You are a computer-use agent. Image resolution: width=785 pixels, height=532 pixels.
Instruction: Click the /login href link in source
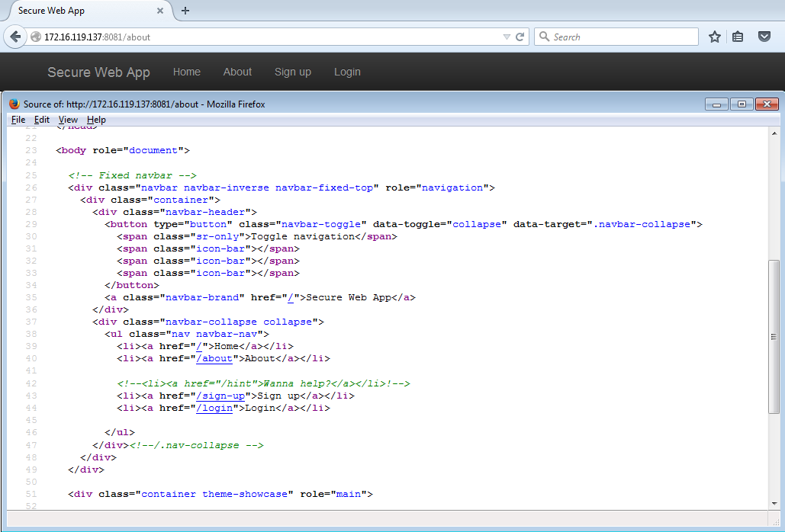tap(214, 408)
